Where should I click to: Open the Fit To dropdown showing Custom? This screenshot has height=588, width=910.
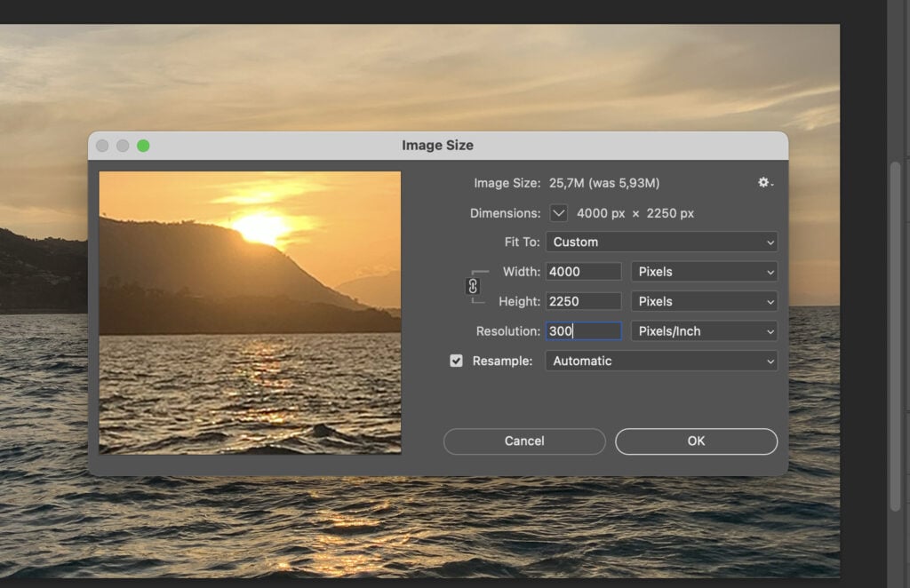click(x=661, y=242)
